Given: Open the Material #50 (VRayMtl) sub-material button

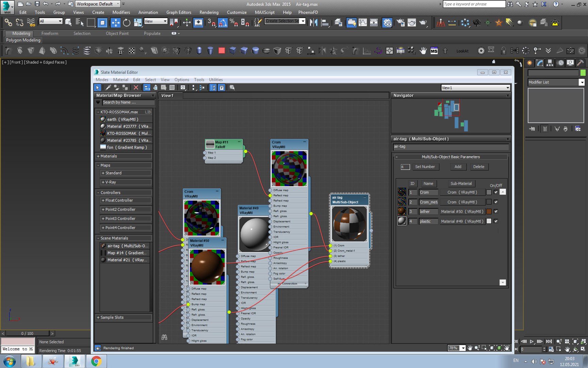Looking at the screenshot, I should (462, 212).
